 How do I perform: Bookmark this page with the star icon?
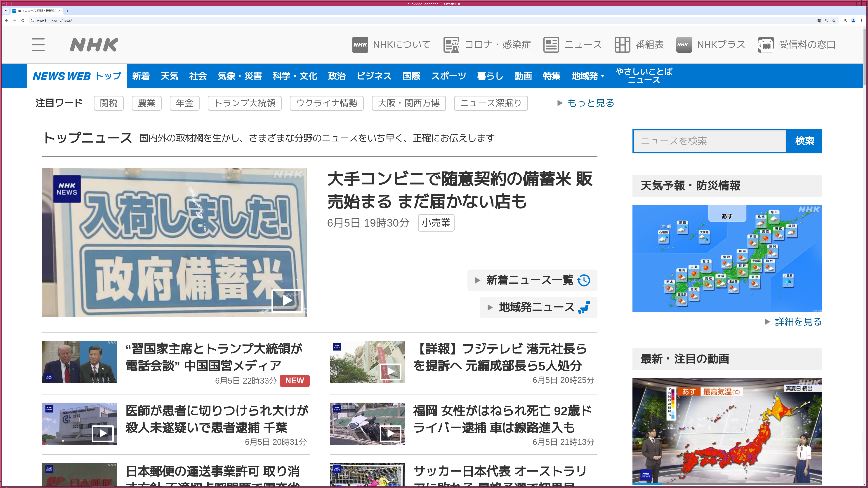coord(834,21)
